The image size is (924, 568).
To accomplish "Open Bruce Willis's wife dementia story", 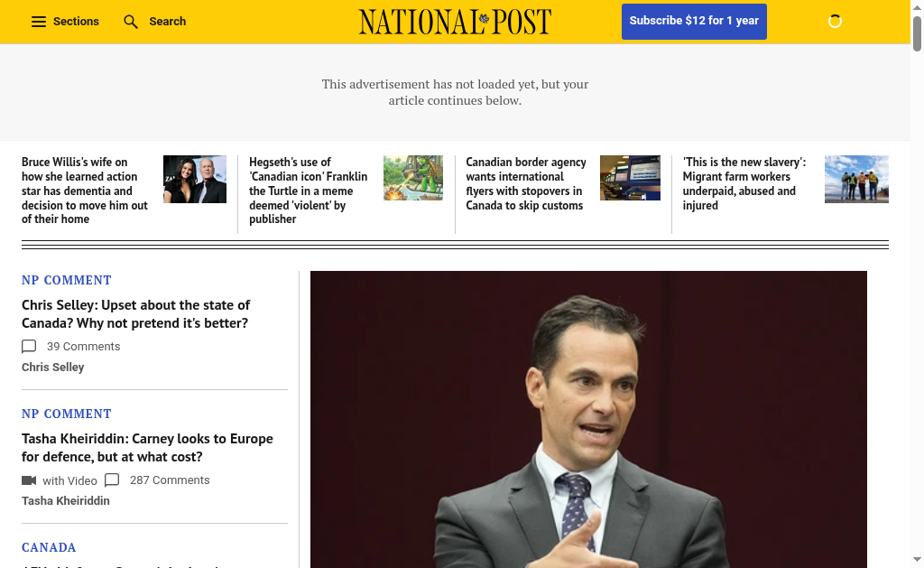I will pyautogui.click(x=85, y=191).
